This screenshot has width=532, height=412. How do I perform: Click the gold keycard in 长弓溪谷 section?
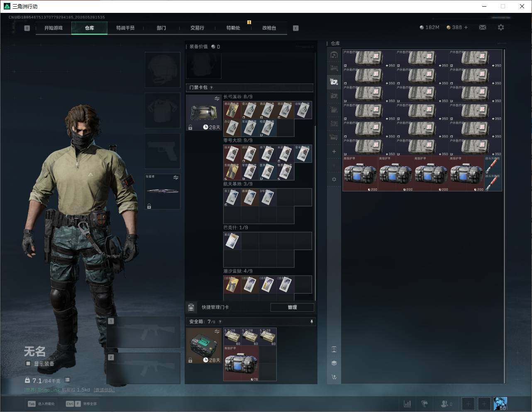(x=232, y=110)
